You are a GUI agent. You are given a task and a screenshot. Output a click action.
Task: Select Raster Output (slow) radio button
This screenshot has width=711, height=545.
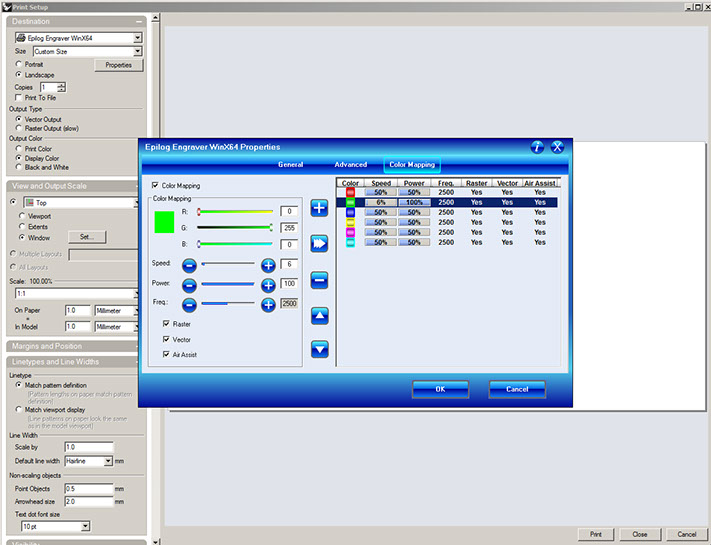click(19, 128)
